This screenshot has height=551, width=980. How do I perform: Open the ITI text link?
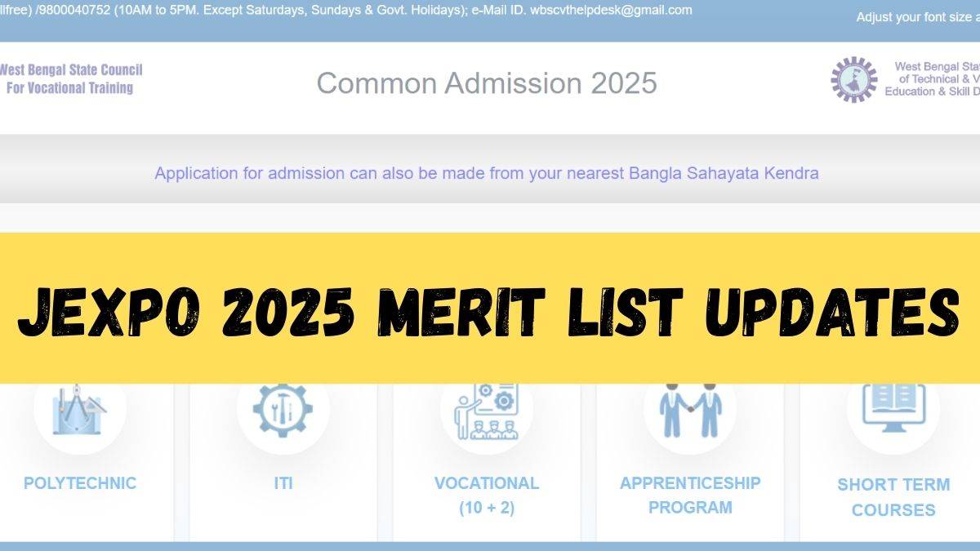[283, 482]
